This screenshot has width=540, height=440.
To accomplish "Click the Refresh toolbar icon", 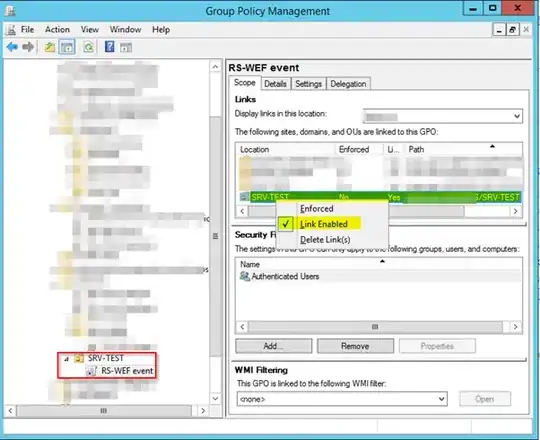I will point(89,47).
